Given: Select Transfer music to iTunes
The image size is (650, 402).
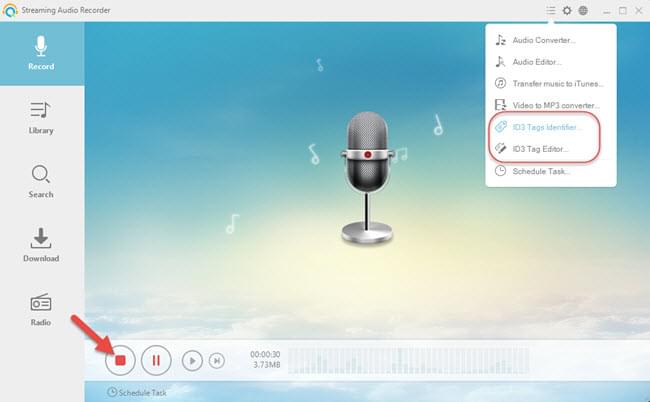Looking at the screenshot, I should (x=551, y=84).
